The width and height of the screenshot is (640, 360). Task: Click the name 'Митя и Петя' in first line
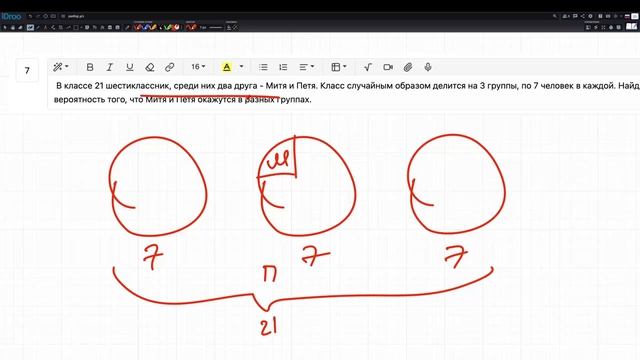pos(291,86)
